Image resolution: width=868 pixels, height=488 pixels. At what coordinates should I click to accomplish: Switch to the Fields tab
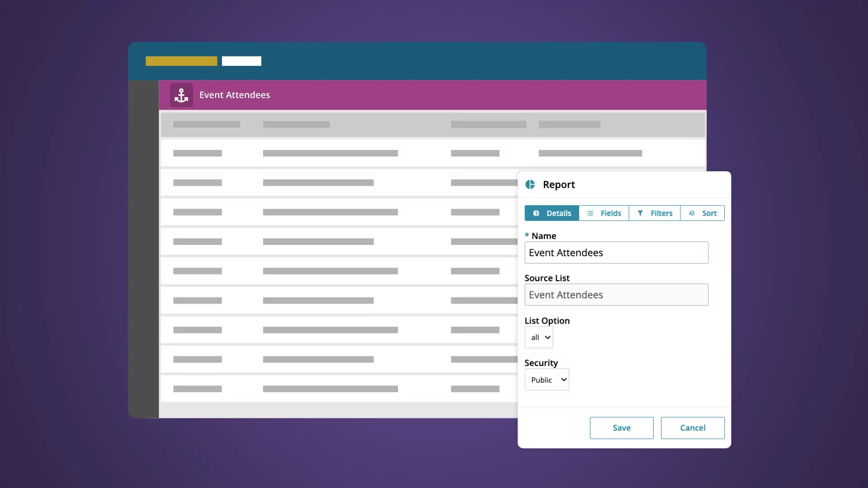click(x=604, y=213)
